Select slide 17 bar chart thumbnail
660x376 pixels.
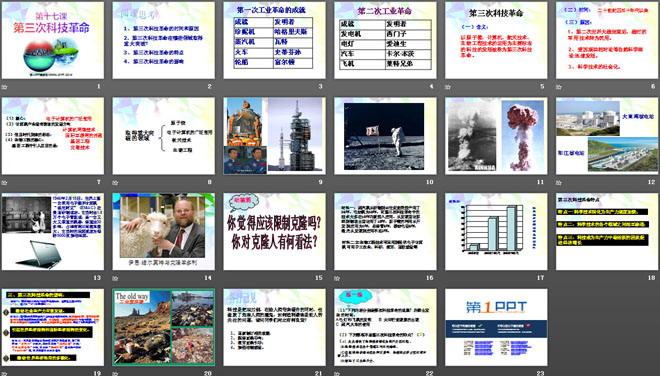coord(496,232)
